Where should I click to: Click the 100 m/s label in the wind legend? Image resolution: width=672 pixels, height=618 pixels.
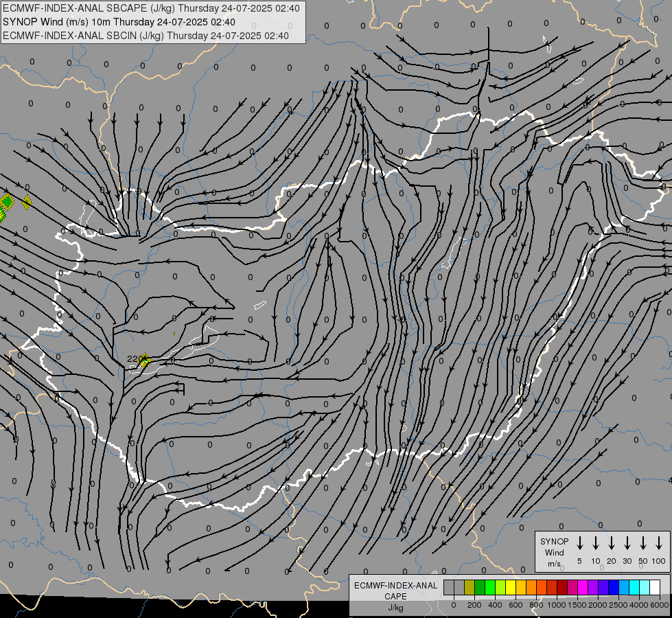tap(659, 561)
